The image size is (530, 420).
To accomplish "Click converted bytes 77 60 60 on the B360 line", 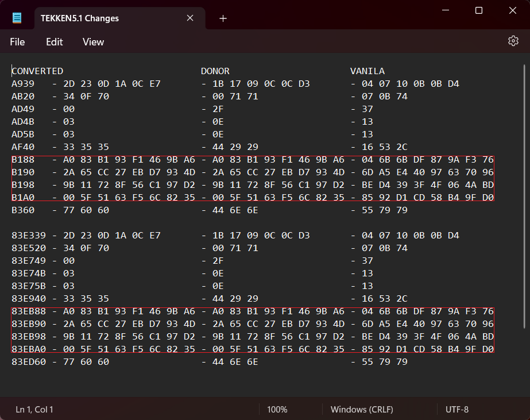I will pyautogui.click(x=86, y=210).
